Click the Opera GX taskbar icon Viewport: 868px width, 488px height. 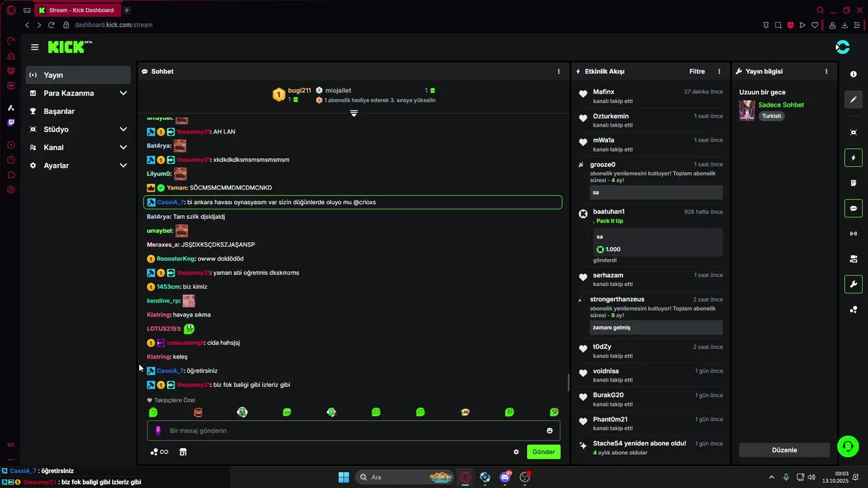point(465,477)
